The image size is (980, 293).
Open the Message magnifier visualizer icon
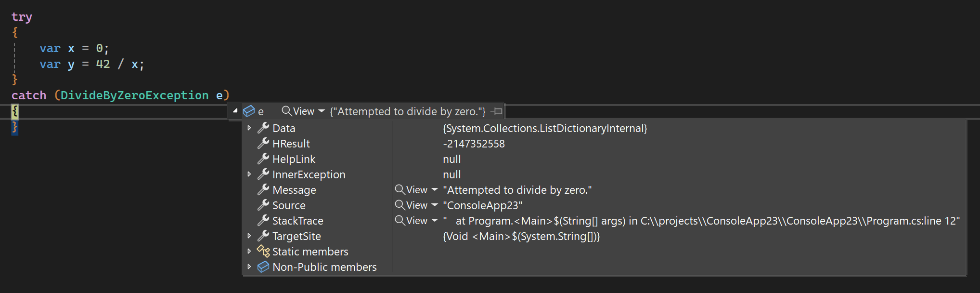400,189
